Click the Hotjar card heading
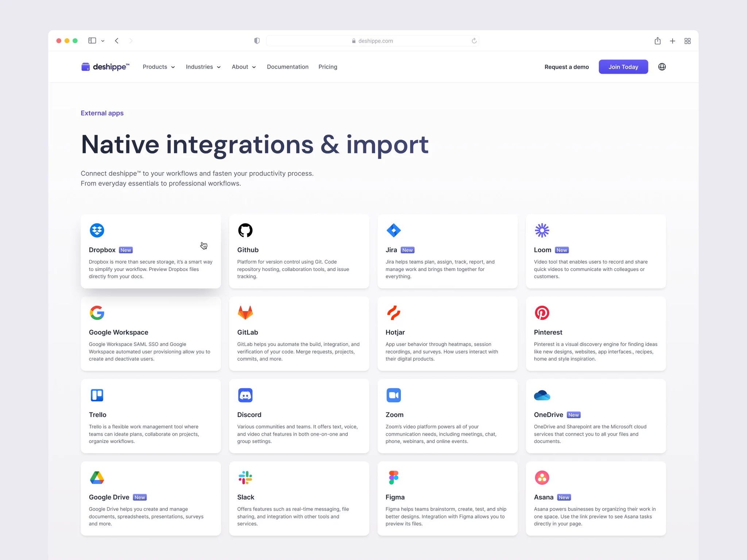This screenshot has width=747, height=560. click(395, 332)
